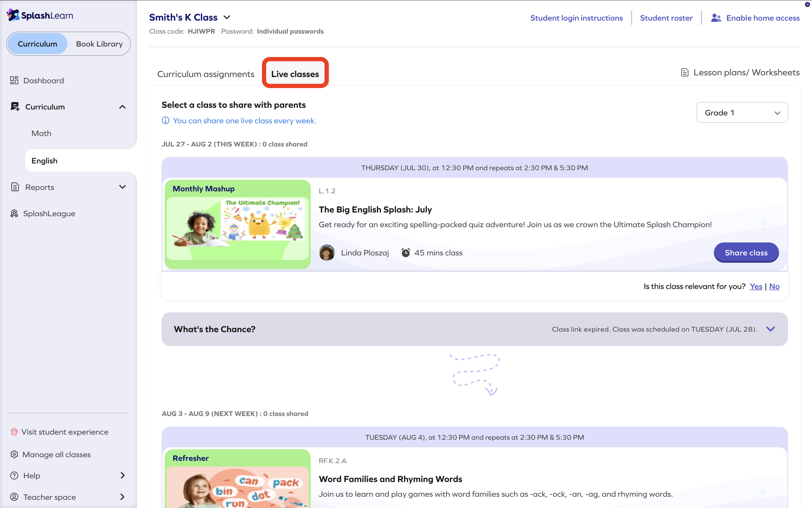Open the Grade 1 dropdown

[x=742, y=113]
